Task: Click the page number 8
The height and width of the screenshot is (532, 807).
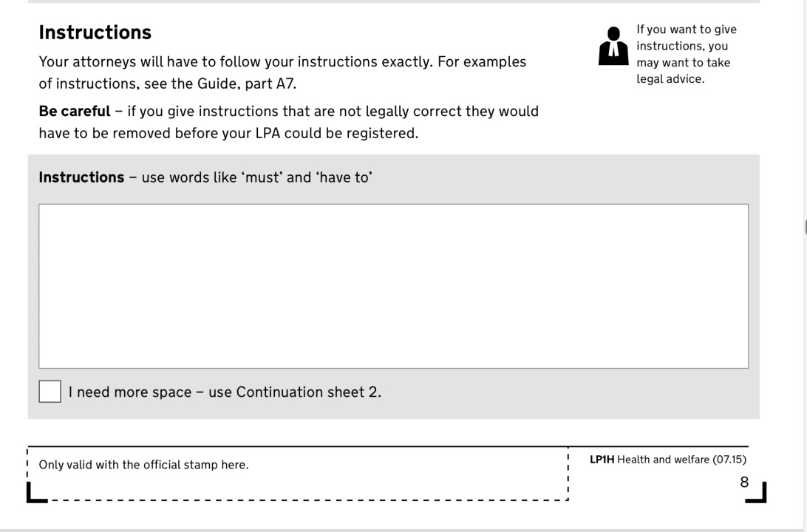Action: click(x=744, y=482)
